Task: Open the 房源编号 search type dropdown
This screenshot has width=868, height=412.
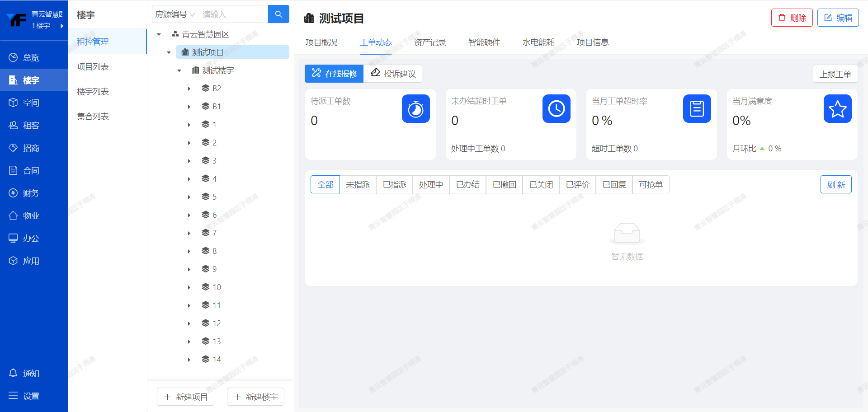Action: coord(175,14)
